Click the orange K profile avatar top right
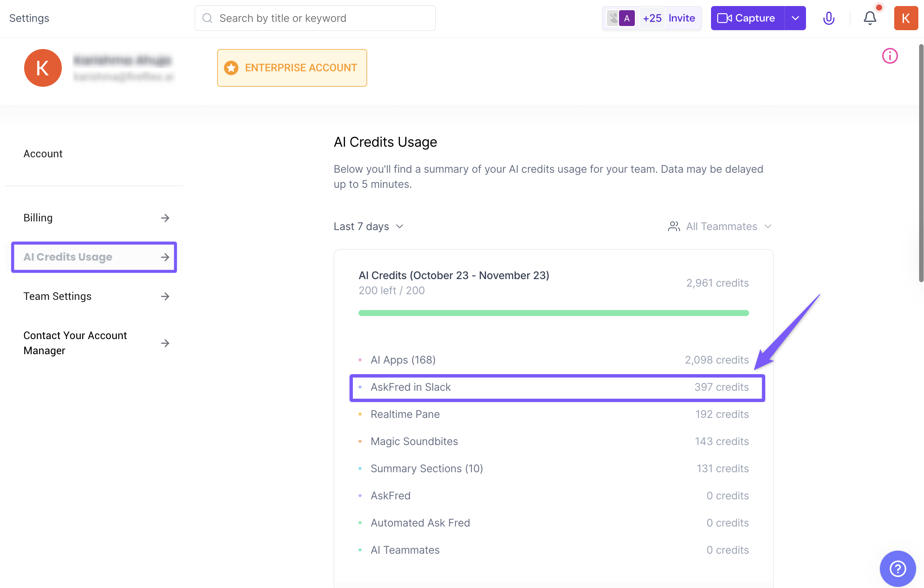 coord(905,18)
